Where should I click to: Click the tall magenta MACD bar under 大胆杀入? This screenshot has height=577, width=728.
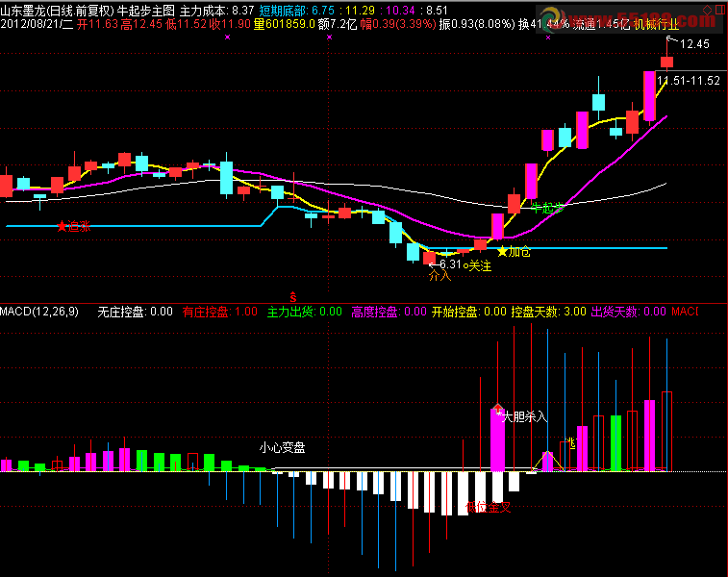[x=498, y=440]
